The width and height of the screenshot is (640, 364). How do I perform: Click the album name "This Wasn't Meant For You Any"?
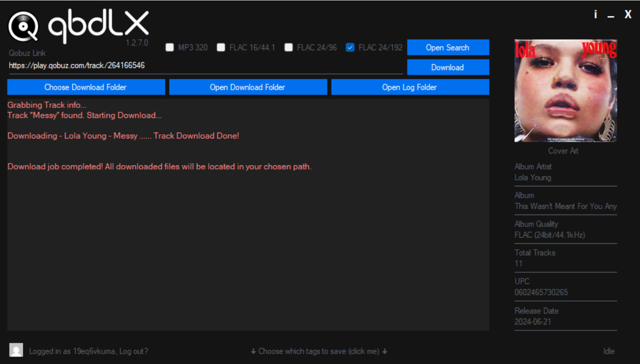pos(566,206)
